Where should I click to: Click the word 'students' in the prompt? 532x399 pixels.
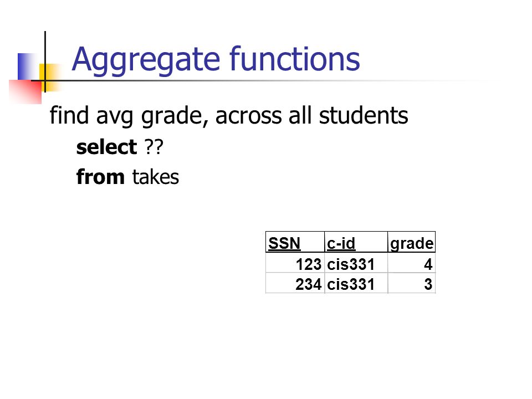coord(364,115)
